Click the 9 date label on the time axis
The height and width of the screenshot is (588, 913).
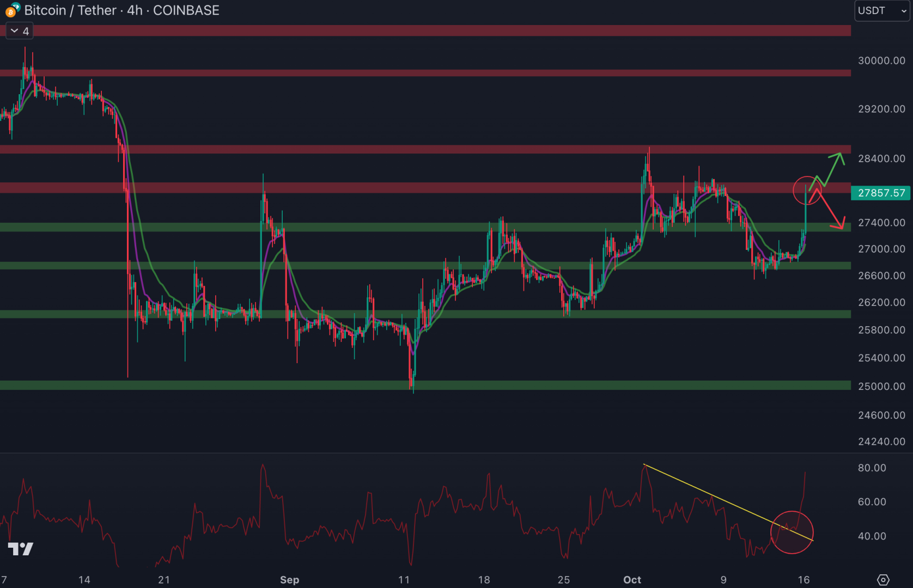pyautogui.click(x=723, y=580)
